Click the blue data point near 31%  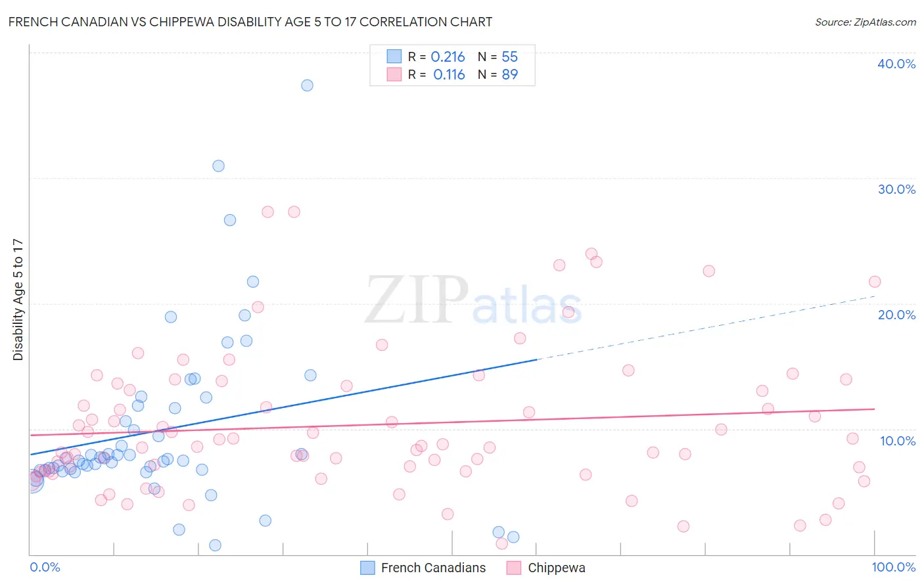(218, 166)
